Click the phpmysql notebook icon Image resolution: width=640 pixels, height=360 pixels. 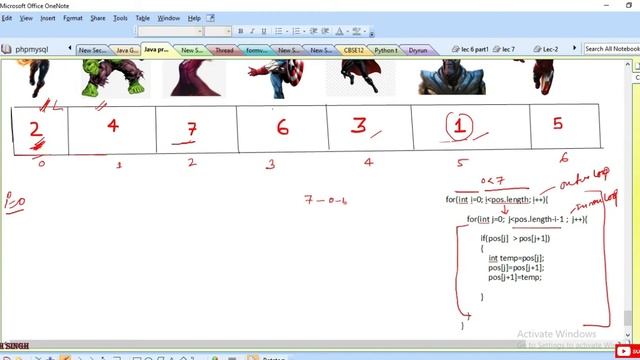tap(6, 49)
